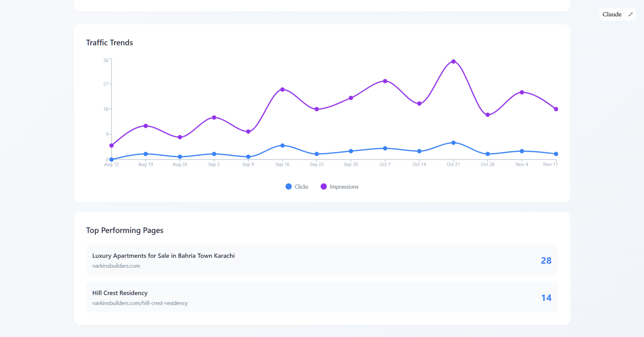Click the narkinsbuilders.com/hill-crest-residency URL text
Screen dimensions: 644x337
coord(140,303)
